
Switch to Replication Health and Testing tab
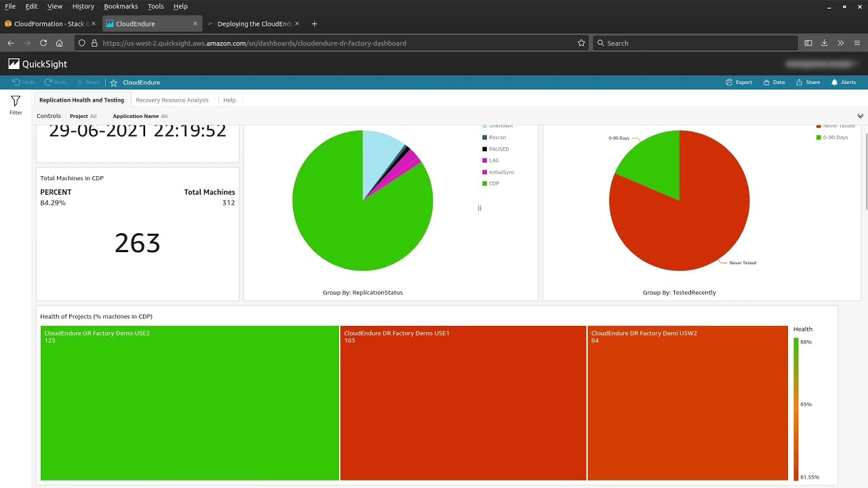pyautogui.click(x=81, y=100)
